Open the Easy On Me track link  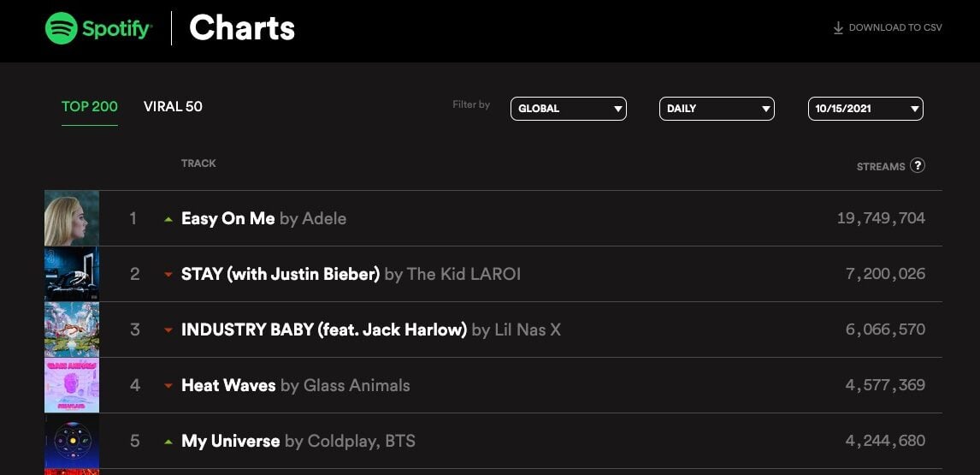228,218
